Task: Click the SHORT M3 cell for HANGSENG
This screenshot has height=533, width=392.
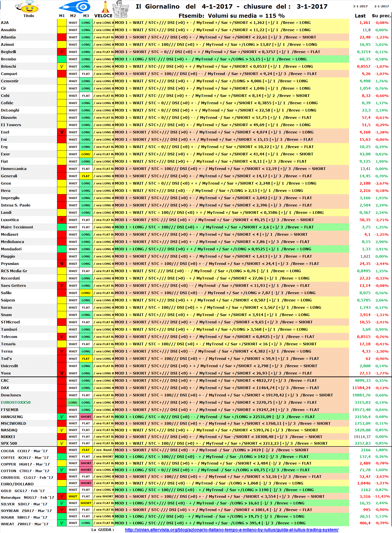Action: (86, 417)
